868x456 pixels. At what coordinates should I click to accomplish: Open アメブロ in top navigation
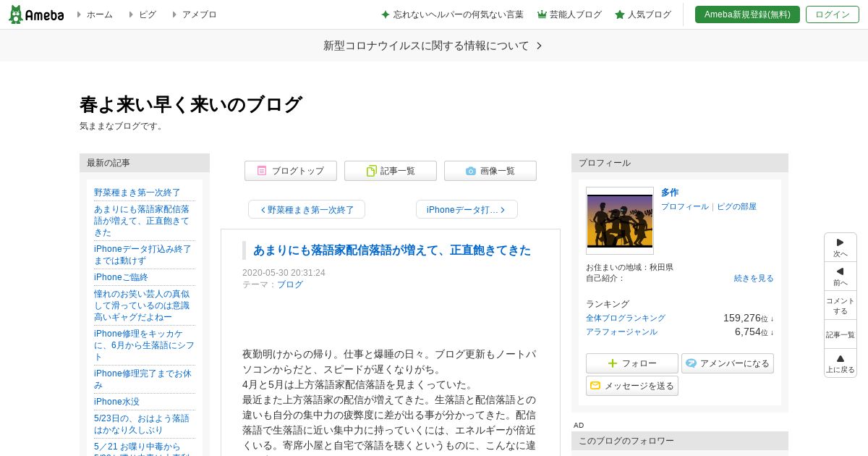199,14
